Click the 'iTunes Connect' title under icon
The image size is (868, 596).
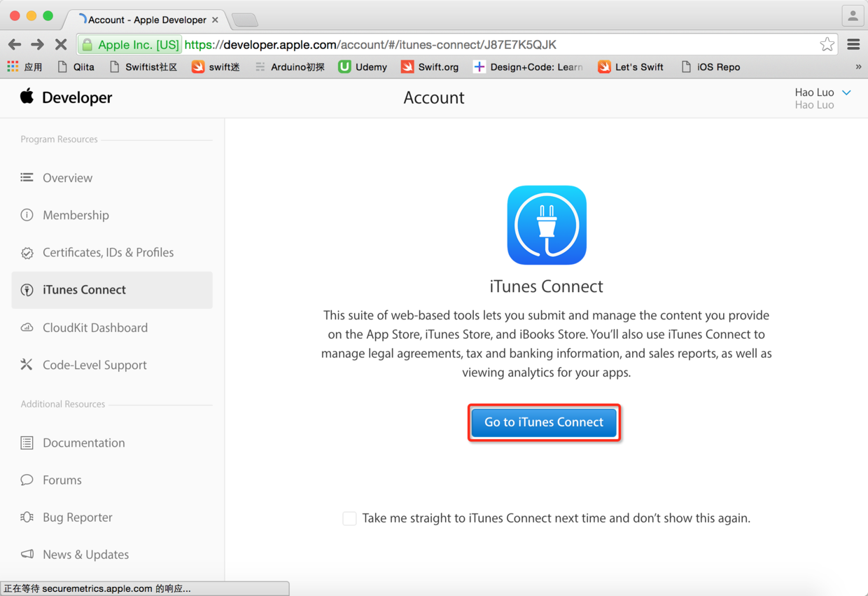click(546, 286)
